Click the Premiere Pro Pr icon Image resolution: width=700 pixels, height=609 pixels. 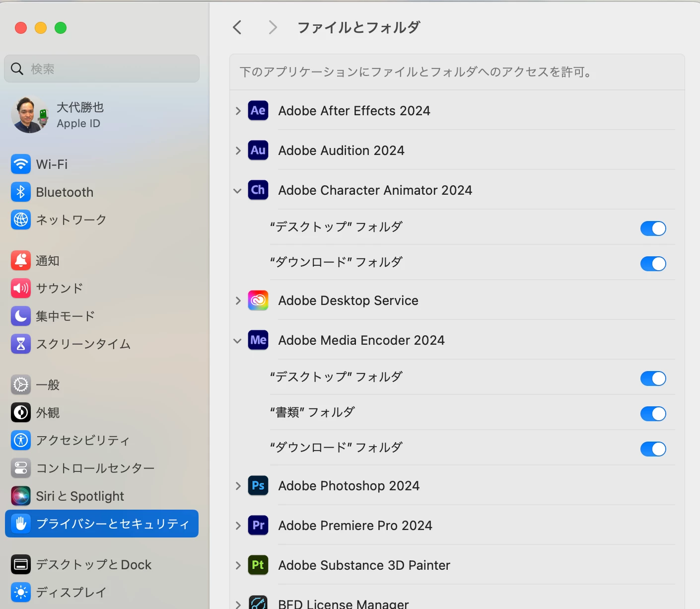pyautogui.click(x=258, y=525)
